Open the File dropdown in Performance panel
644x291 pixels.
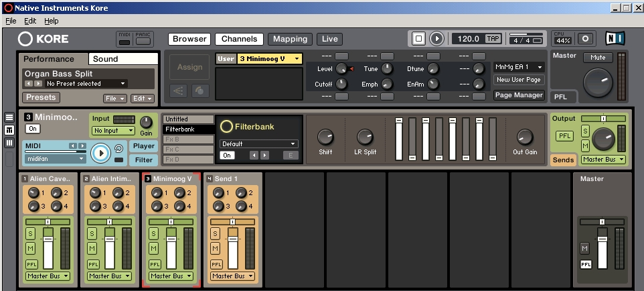click(x=114, y=99)
